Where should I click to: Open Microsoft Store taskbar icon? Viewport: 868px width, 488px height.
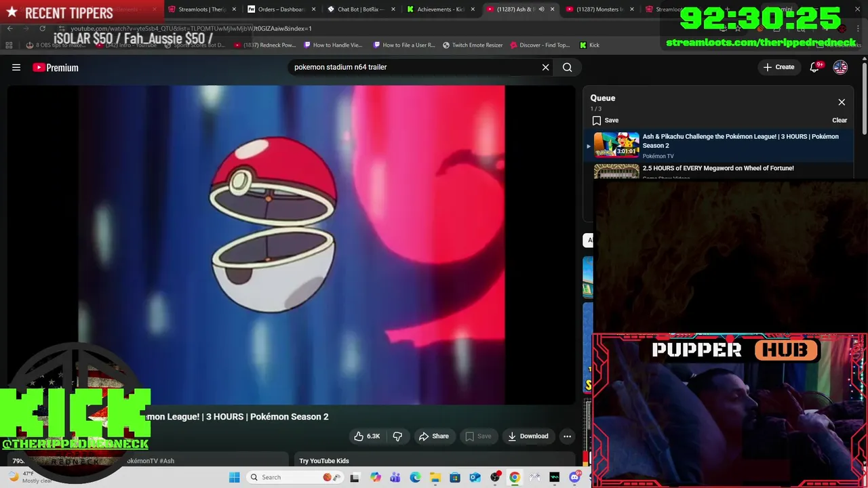coord(455,477)
